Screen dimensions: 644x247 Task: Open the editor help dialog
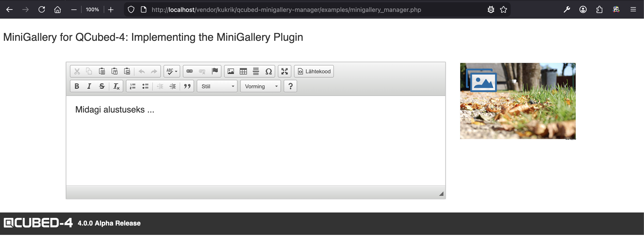pyautogui.click(x=290, y=86)
